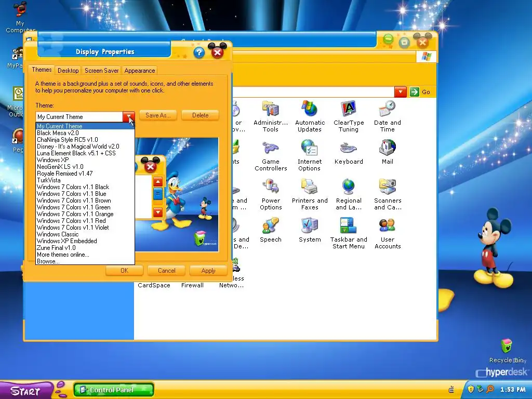
Task: Select Zune Final v1.0 theme
Action: point(85,248)
